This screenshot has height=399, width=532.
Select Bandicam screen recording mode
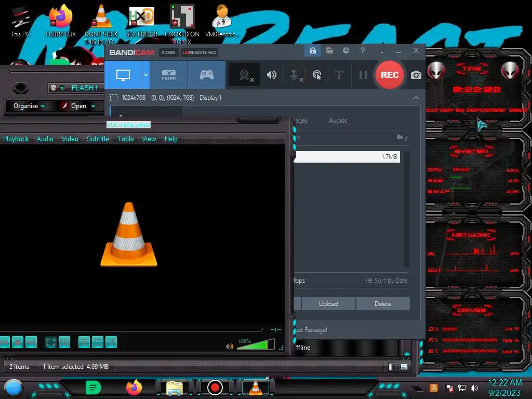[x=123, y=75]
